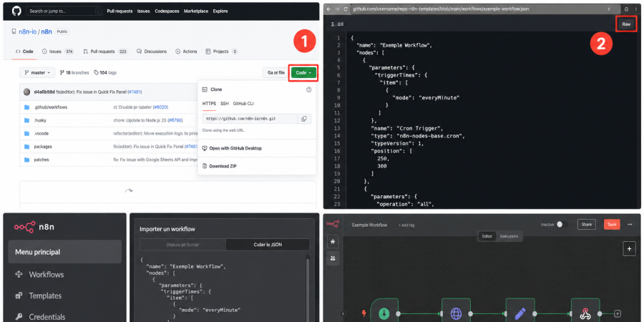
Task: Open the GitHub Octocat logo home
Action: [x=16, y=11]
